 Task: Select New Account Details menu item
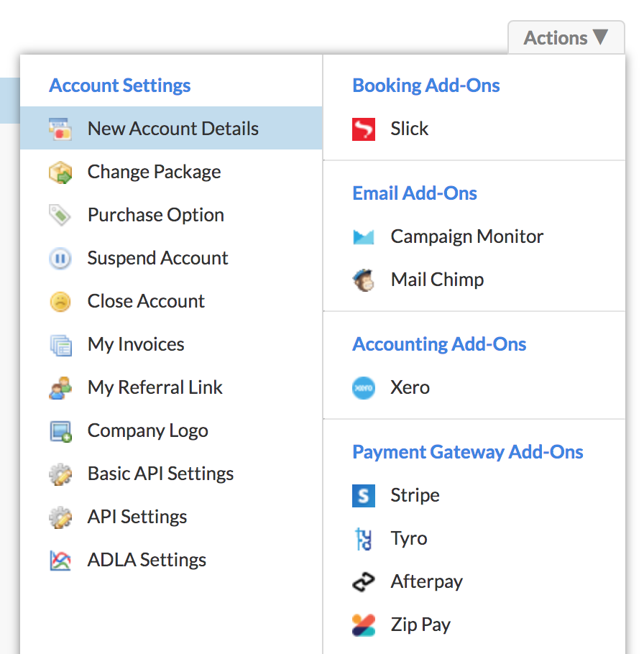pos(171,128)
